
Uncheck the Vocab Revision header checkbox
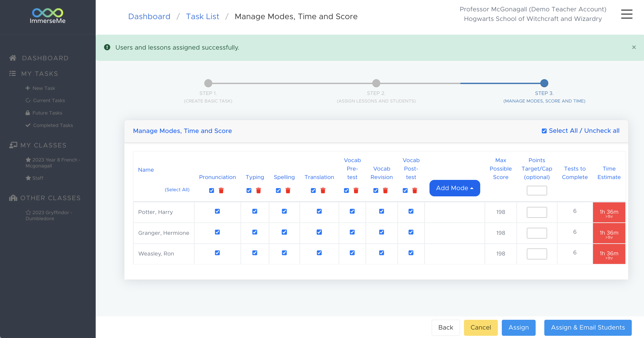pyautogui.click(x=375, y=190)
